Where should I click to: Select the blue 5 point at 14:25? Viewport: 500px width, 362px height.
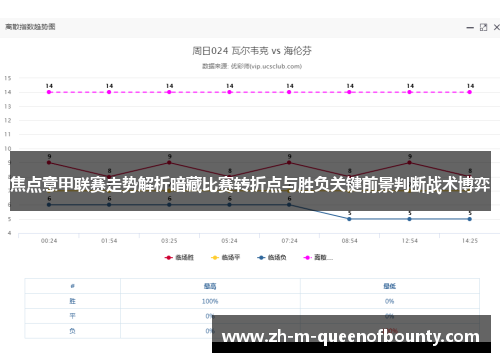[x=470, y=219]
